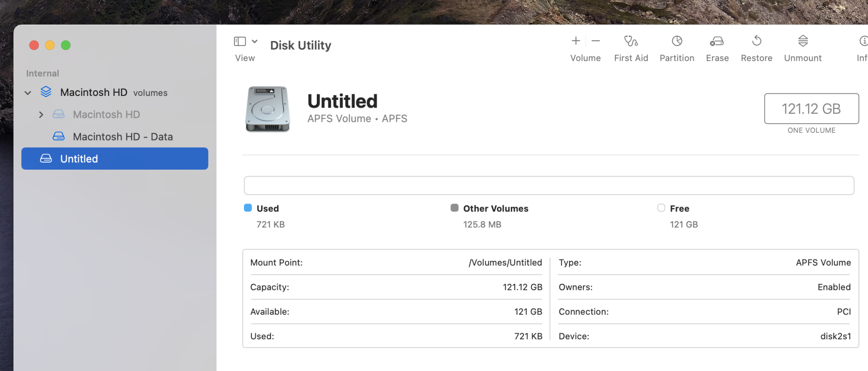Viewport: 868px width, 371px height.
Task: Click the green window zoom button
Action: point(66,45)
